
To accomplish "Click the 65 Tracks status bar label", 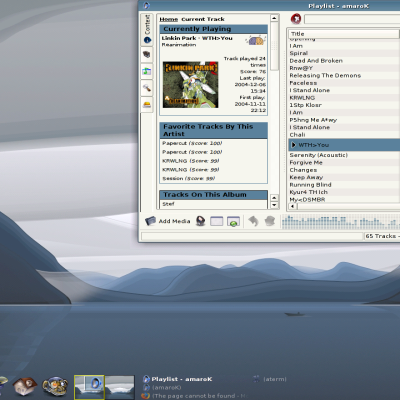I will [382, 236].
